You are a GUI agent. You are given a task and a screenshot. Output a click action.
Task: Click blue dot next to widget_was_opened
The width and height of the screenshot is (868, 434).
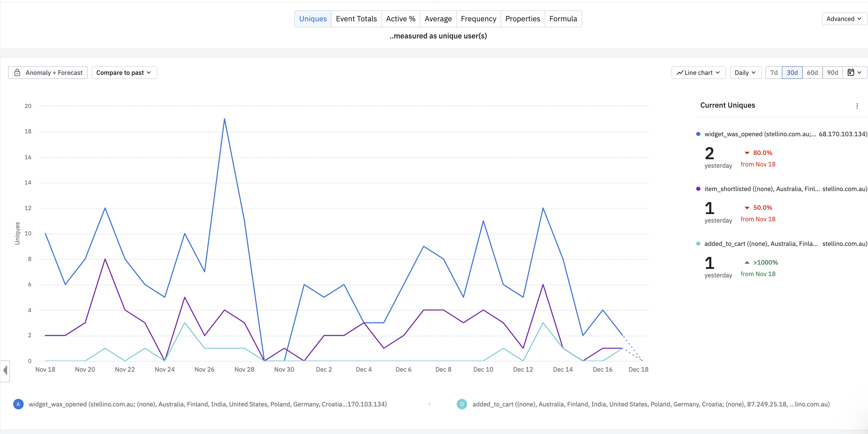tap(698, 134)
